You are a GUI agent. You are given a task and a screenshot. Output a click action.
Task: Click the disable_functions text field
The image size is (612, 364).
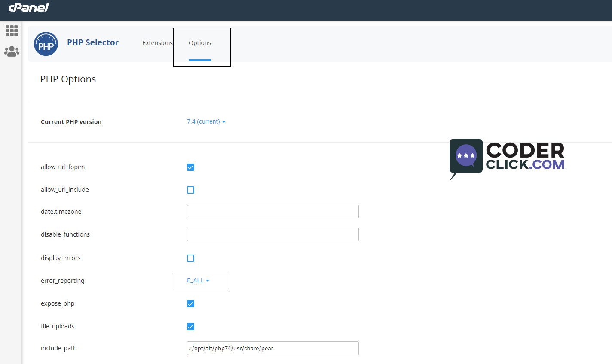(272, 234)
